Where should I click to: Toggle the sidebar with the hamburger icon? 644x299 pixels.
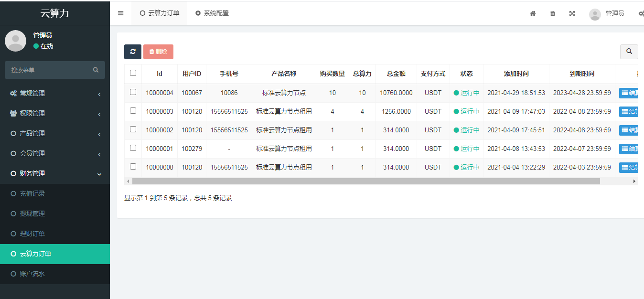[120, 13]
